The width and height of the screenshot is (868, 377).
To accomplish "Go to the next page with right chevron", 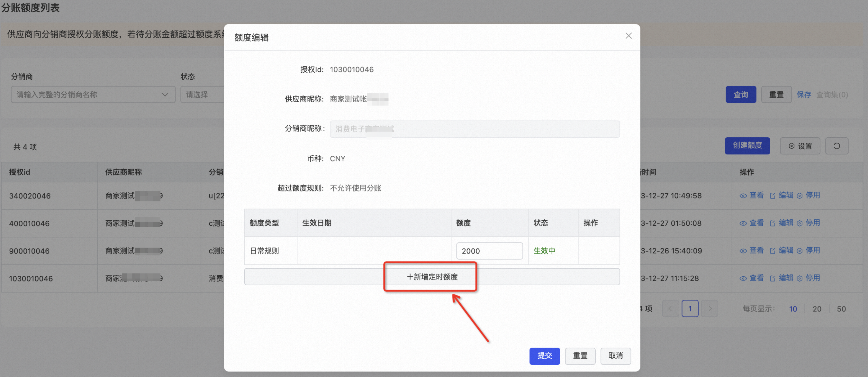I will pos(710,308).
